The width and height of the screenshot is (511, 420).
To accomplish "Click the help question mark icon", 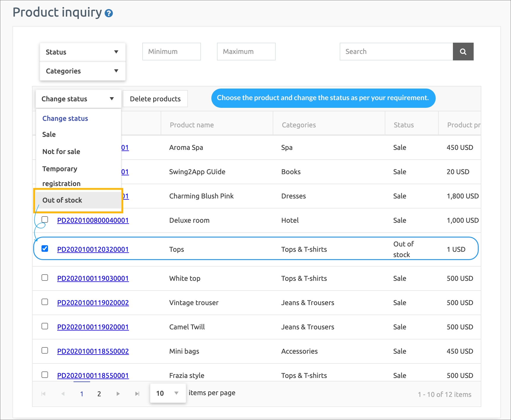I will (x=109, y=13).
